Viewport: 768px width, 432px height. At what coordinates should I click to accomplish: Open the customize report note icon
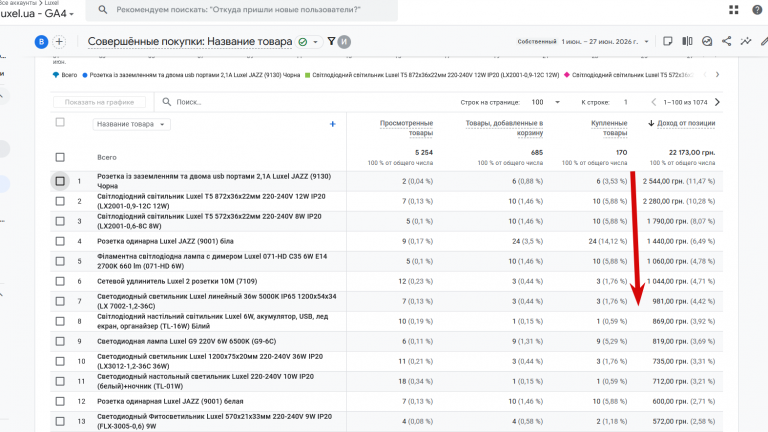pos(667,42)
